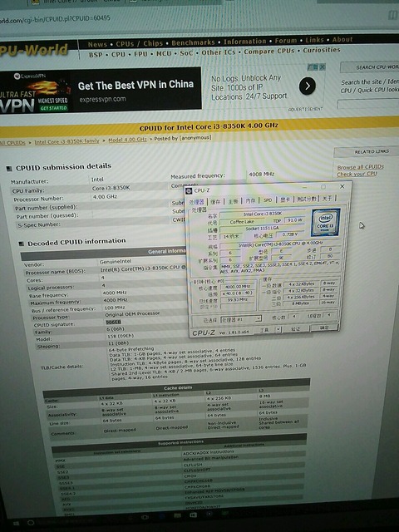Open the processor selection dropdown in CPU-Z
The width and height of the screenshot is (399, 532).
point(241,319)
